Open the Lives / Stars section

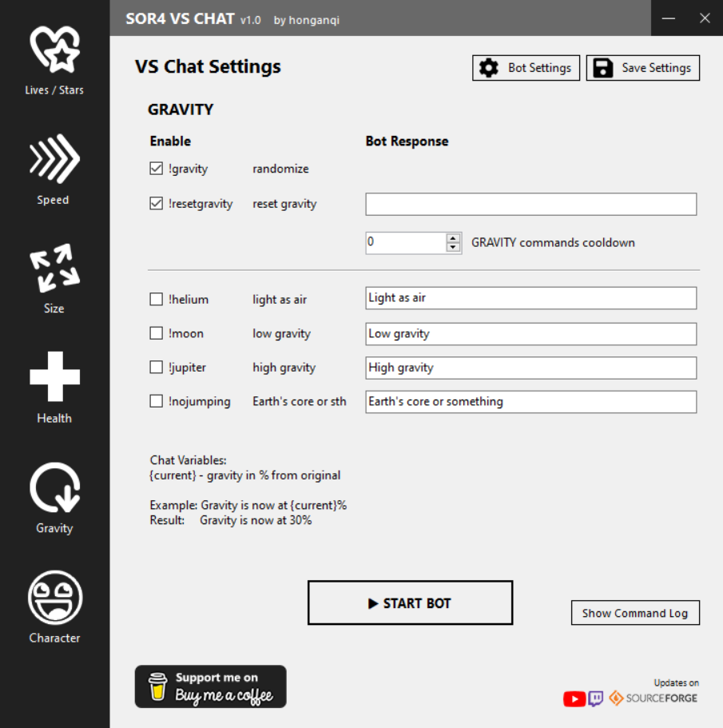(x=55, y=61)
